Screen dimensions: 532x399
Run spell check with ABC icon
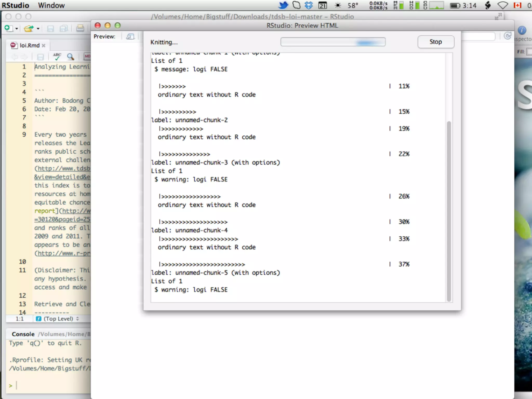click(x=57, y=56)
